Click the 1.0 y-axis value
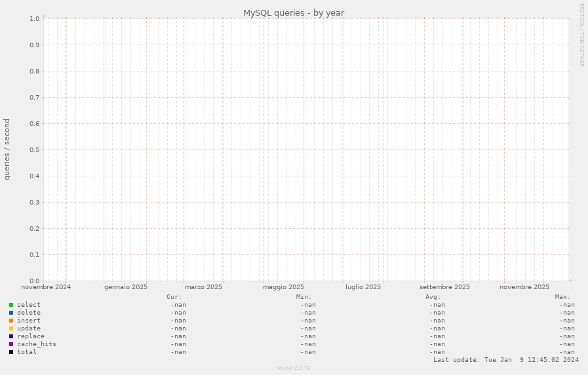588x375 pixels. tap(35, 19)
